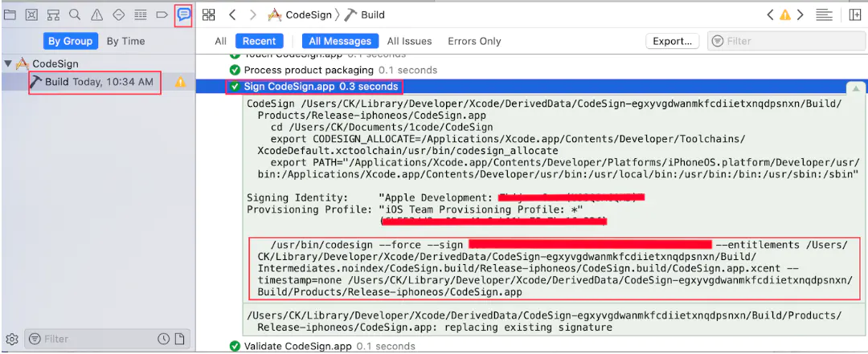The image size is (868, 354).
Task: Select the Report navigator speech-bubble icon
Action: click(183, 15)
